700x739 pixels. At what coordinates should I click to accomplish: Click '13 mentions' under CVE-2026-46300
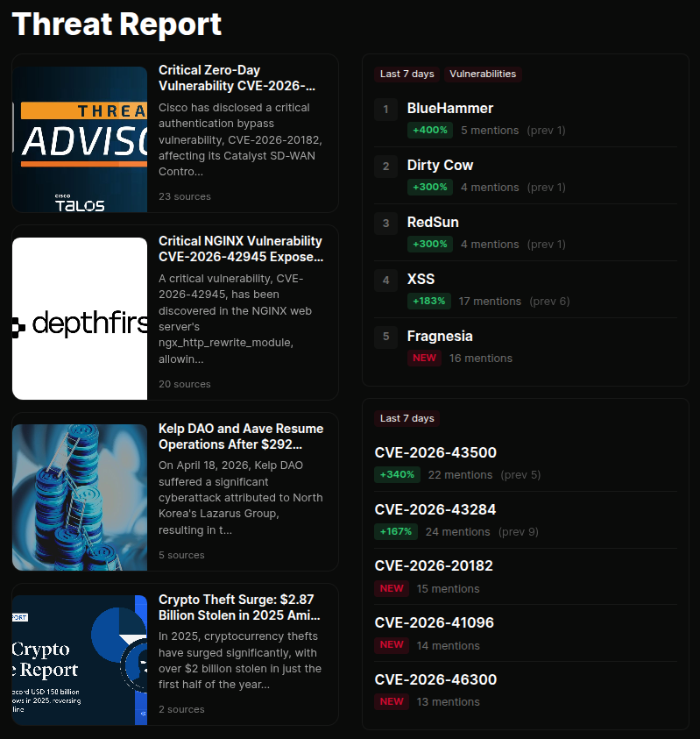[448, 702]
